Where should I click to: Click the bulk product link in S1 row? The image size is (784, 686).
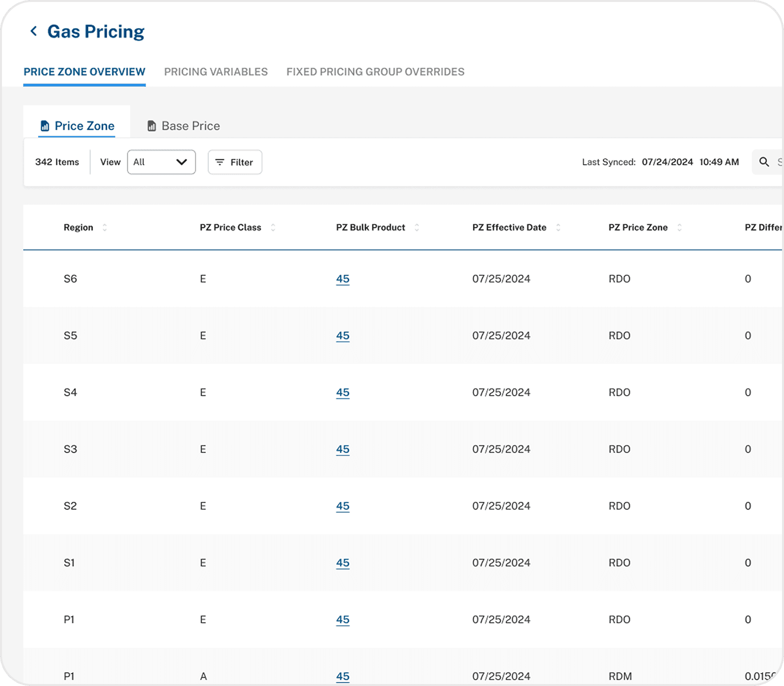[343, 563]
